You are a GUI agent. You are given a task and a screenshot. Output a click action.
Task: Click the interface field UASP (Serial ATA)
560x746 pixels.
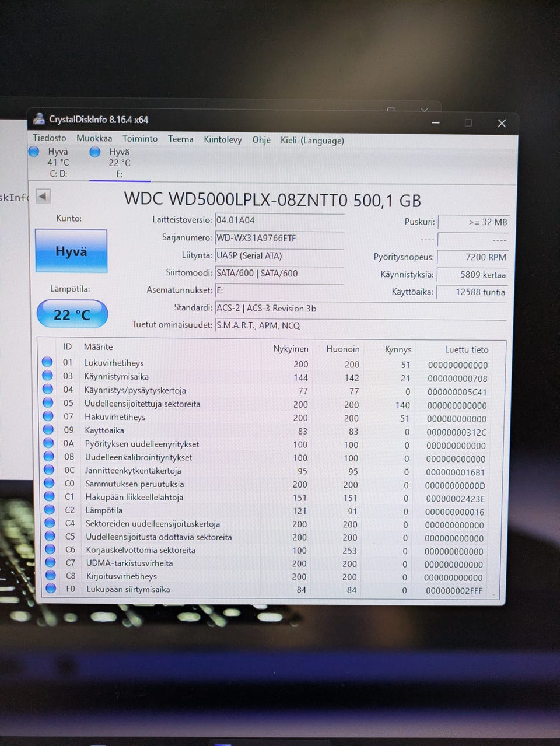[279, 255]
